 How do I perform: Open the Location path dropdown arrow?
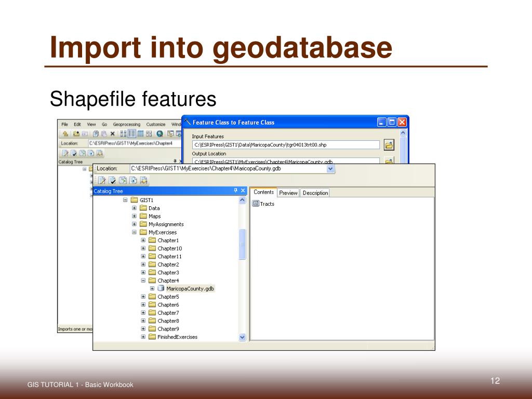click(330, 169)
